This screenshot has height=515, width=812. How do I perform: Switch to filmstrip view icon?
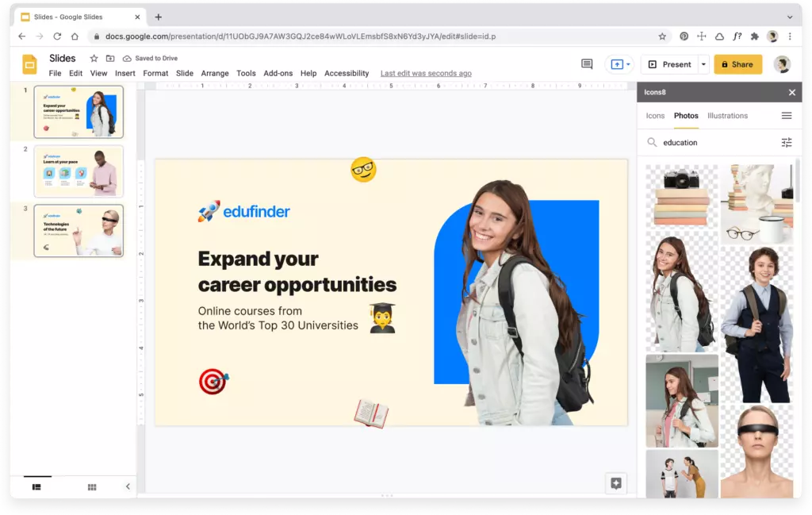click(x=36, y=487)
